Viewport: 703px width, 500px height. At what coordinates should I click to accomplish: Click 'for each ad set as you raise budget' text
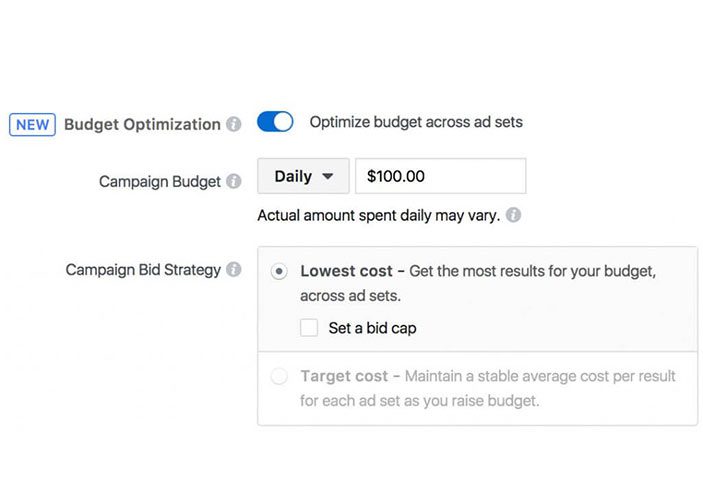pos(419,401)
